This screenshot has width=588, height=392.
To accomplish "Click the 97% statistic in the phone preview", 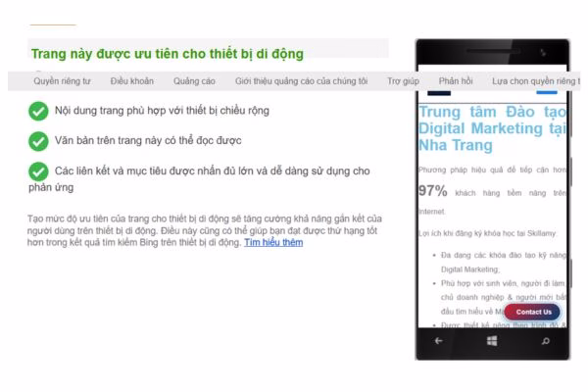I will coord(433,191).
